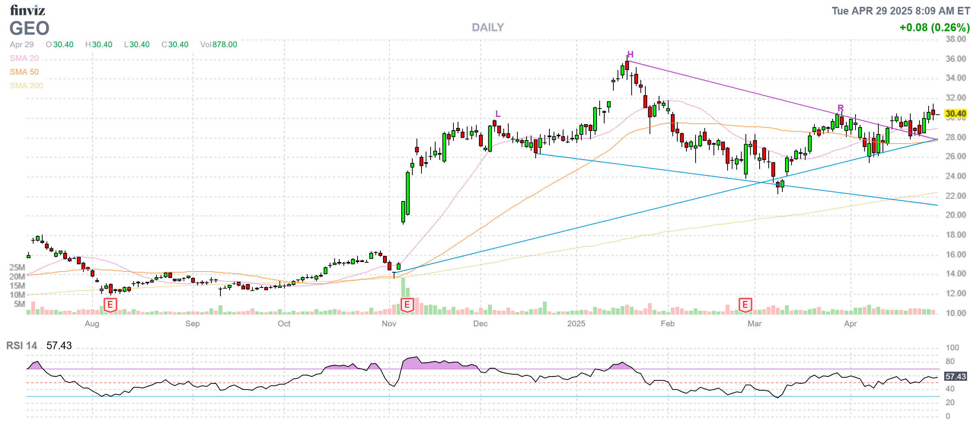The height and width of the screenshot is (428, 980).
Task: Click the purple H pattern marker
Action: 630,54
